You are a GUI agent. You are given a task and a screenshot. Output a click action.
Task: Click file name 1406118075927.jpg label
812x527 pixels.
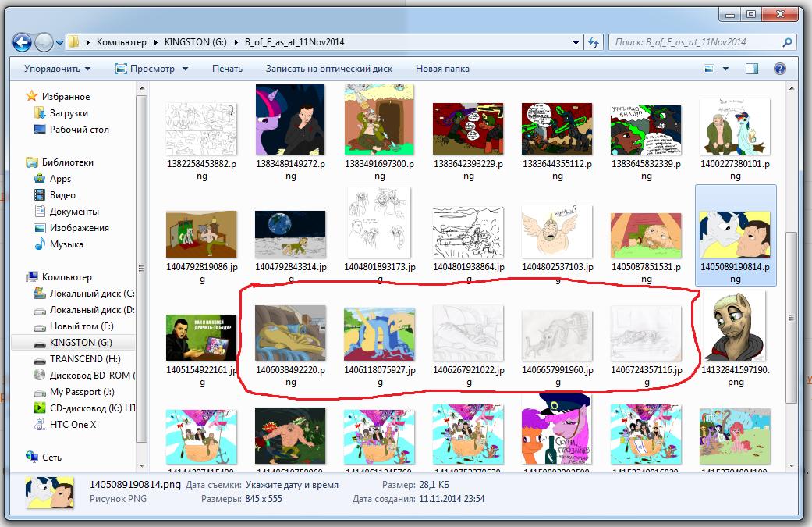[x=380, y=376]
